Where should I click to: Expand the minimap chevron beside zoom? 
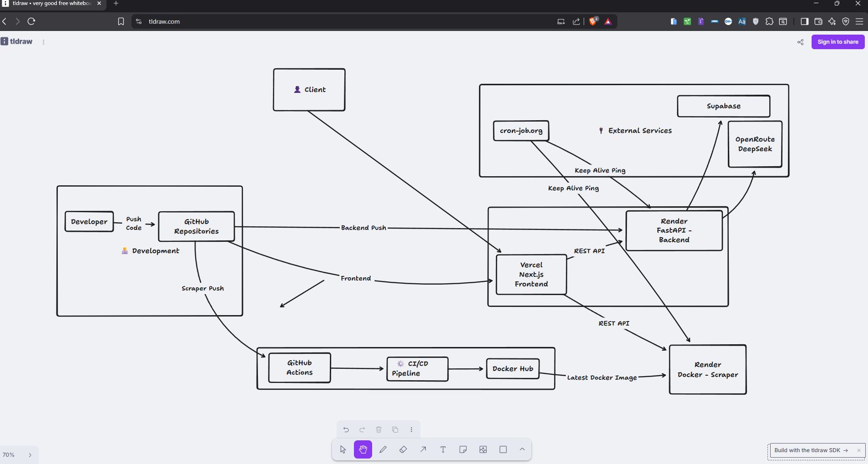coord(30,455)
